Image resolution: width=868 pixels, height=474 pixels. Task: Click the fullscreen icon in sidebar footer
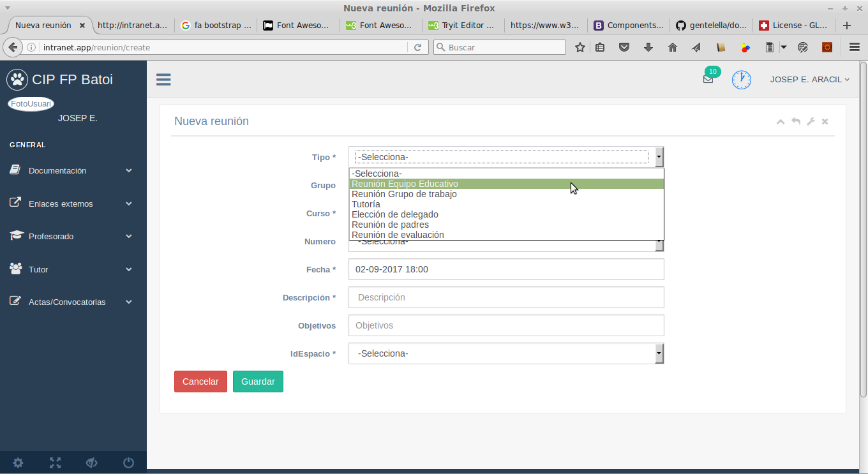[x=55, y=463]
